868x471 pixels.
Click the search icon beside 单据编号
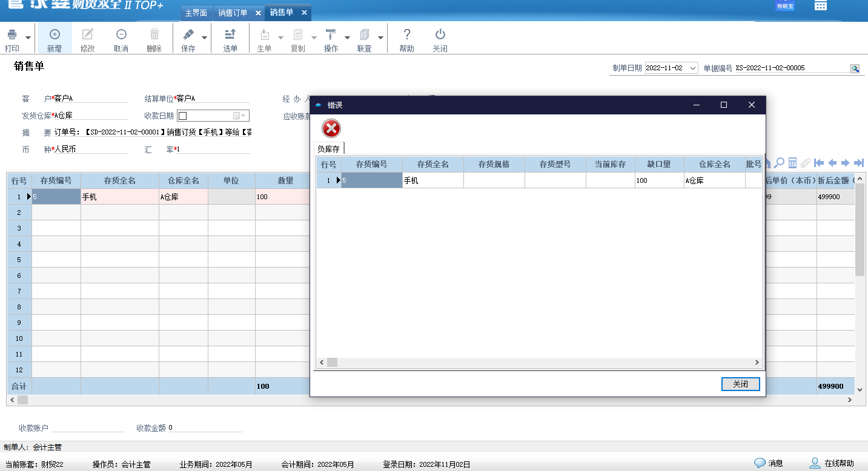click(x=855, y=68)
